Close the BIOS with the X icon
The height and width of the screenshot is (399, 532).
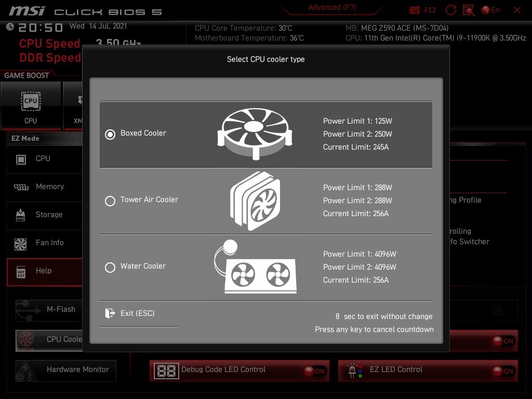coord(517,10)
